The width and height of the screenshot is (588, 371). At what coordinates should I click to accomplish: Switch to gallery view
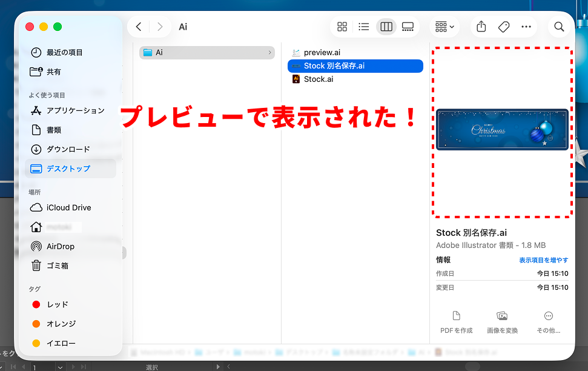pyautogui.click(x=408, y=27)
